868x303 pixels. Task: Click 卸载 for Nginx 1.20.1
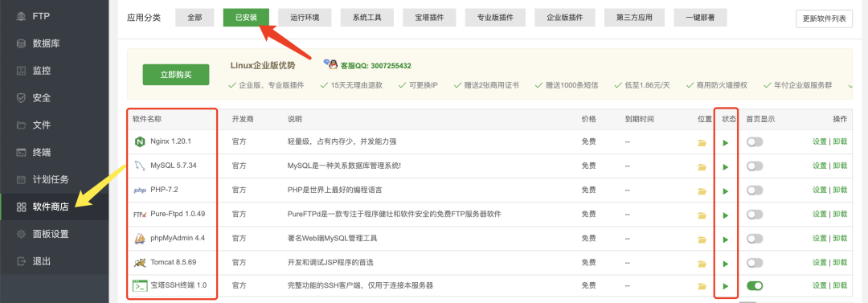coord(840,141)
